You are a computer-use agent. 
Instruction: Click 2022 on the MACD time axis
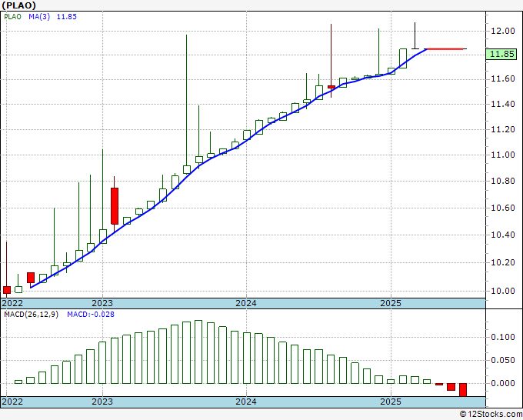tap(12, 402)
